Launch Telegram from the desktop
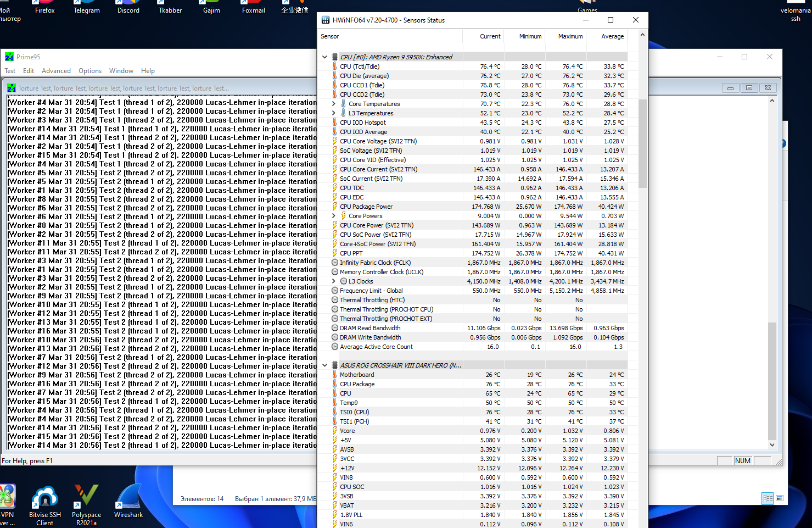 point(87,7)
